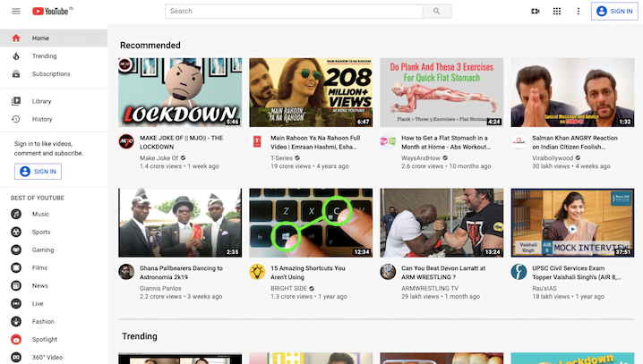
Task: Open Library label in the sidebar
Action: (41, 101)
